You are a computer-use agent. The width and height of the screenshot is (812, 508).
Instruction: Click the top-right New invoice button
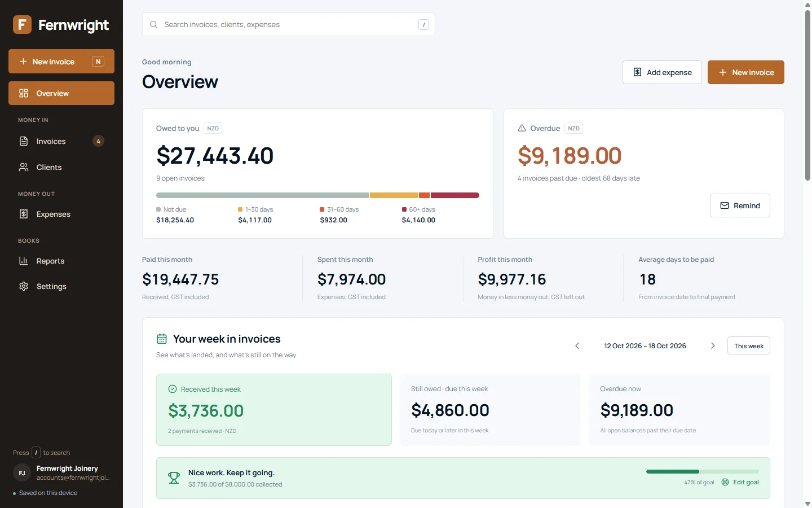(x=746, y=72)
